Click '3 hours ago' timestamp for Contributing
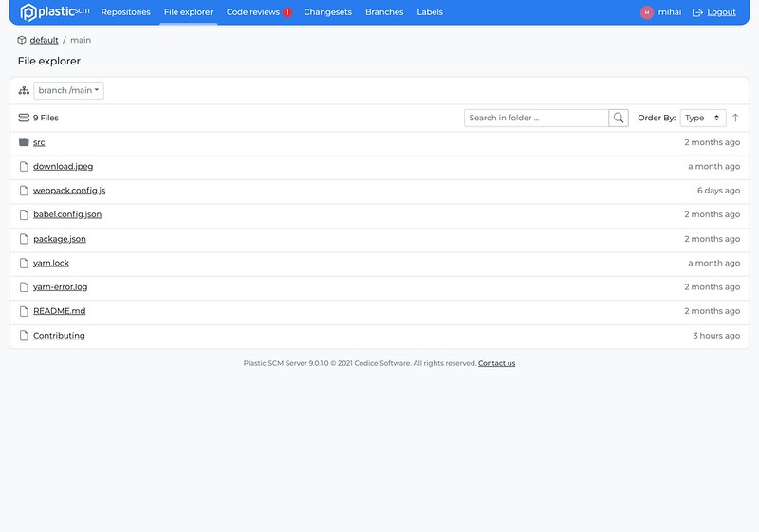Image resolution: width=759 pixels, height=532 pixels. point(716,335)
